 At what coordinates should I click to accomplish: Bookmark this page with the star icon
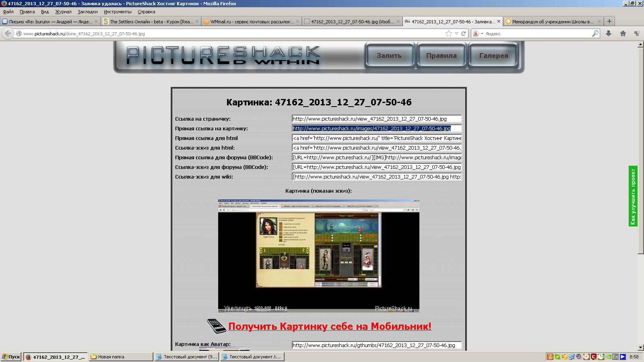[449, 33]
